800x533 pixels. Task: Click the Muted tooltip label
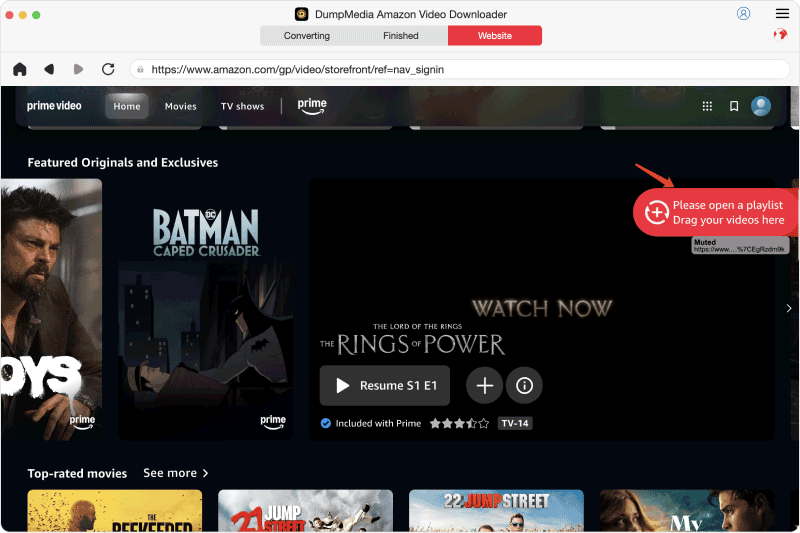point(740,245)
